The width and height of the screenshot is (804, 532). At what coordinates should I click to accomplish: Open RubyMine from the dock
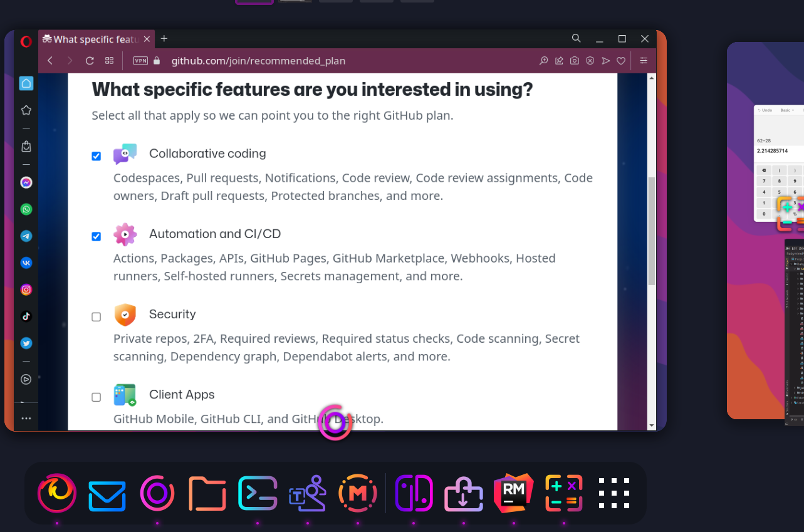514,493
